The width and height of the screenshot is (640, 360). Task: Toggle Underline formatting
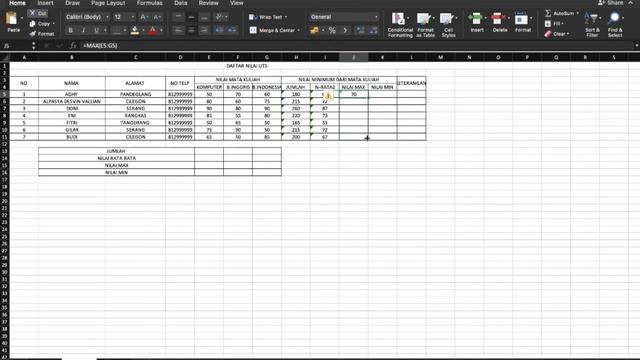pos(96,30)
